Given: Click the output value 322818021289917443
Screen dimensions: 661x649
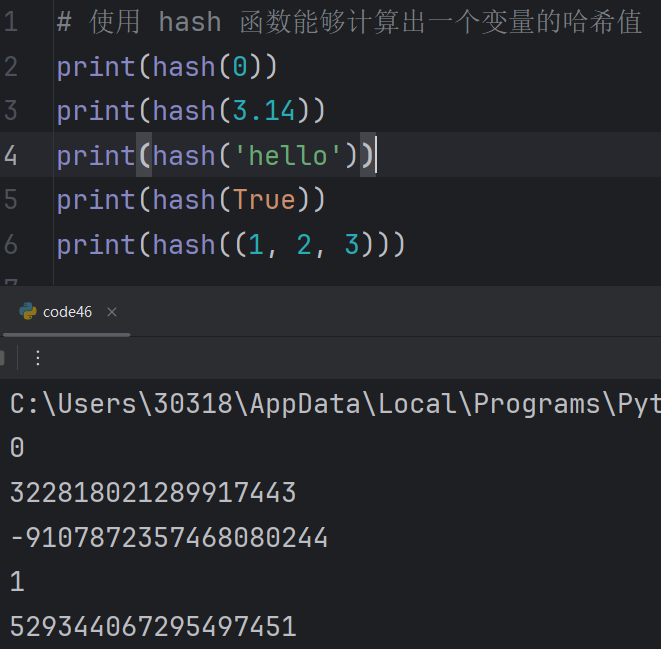Looking at the screenshot, I should pos(153,493).
